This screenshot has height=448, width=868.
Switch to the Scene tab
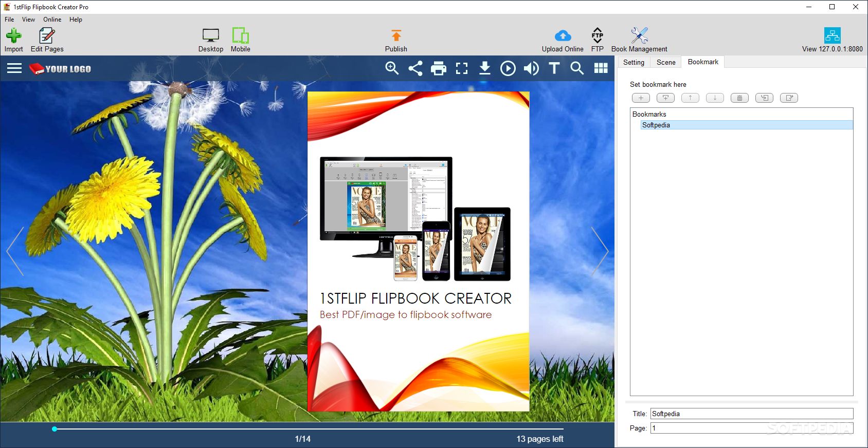[x=666, y=62]
